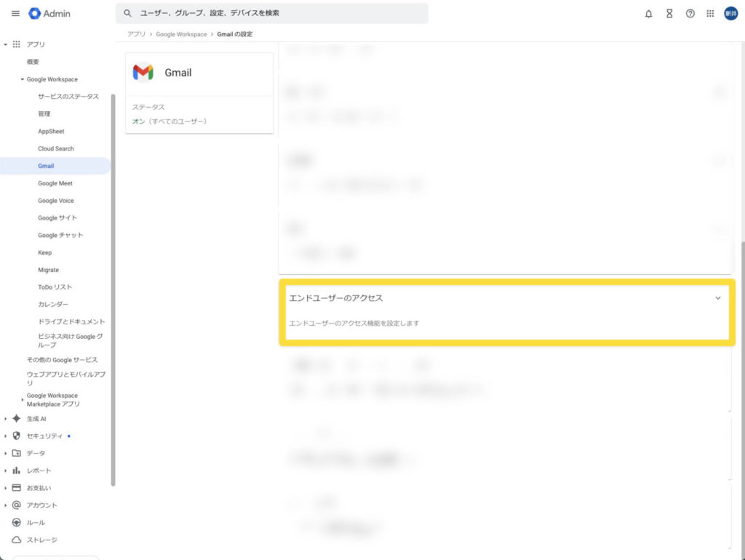Screen dimensions: 745x560
Task: Open the Google apps grid launcher
Action: coord(710,14)
